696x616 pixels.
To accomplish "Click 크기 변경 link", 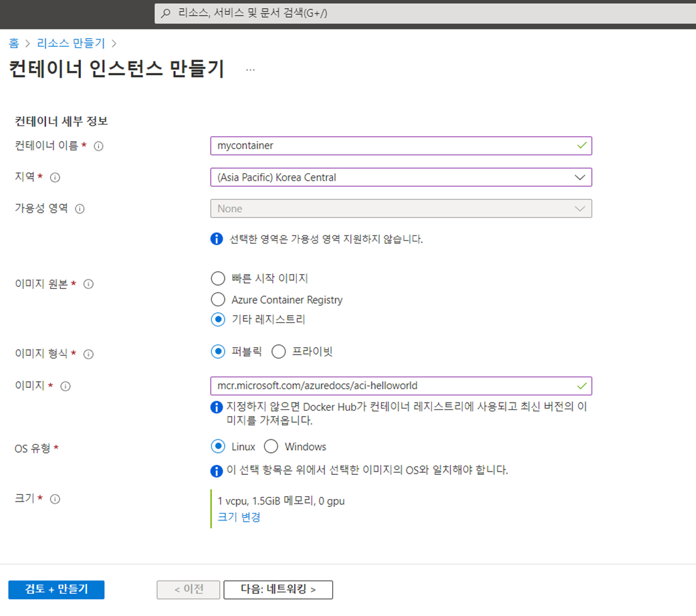I will click(x=239, y=518).
